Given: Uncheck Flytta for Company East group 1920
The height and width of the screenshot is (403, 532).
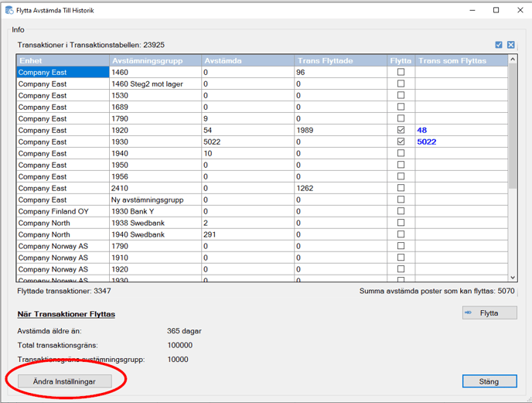Looking at the screenshot, I should click(x=401, y=130).
